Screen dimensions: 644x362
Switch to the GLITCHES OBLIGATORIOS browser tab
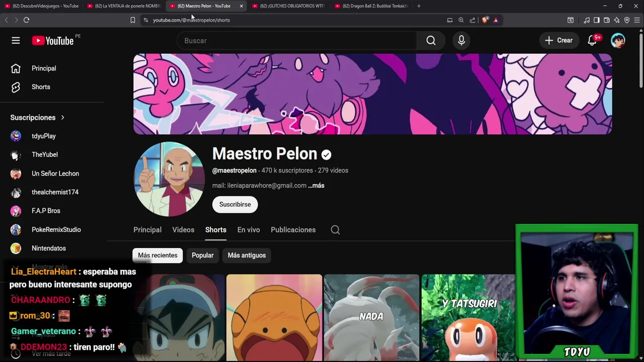click(289, 6)
